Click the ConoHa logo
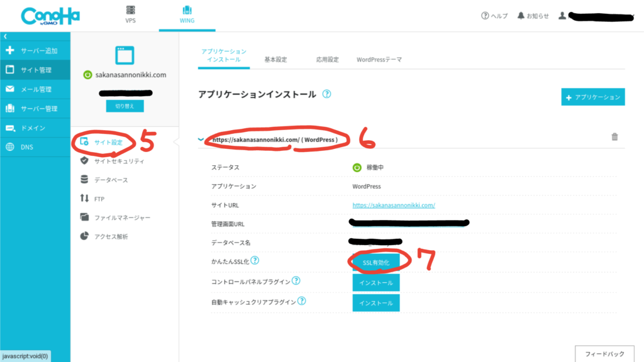The image size is (644, 362). [50, 16]
